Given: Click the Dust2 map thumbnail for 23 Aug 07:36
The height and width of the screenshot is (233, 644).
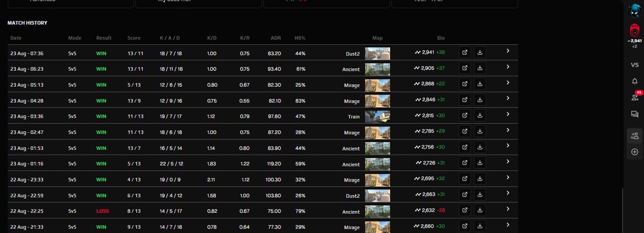Looking at the screenshot, I should pyautogui.click(x=377, y=53).
